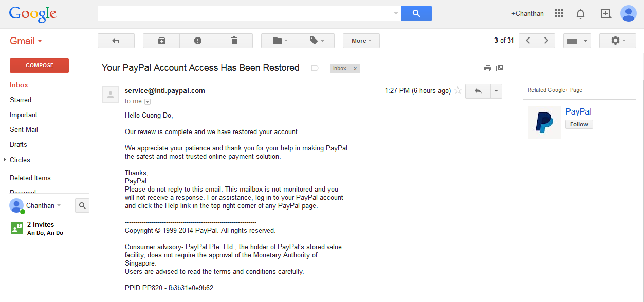644x302 pixels.
Task: Star the PayPal message
Action: click(458, 91)
